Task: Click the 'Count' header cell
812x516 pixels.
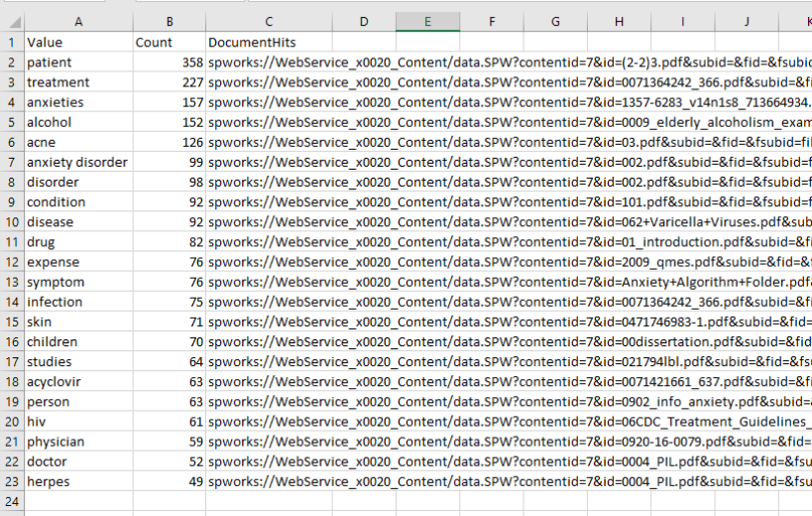Action: pyautogui.click(x=170, y=42)
